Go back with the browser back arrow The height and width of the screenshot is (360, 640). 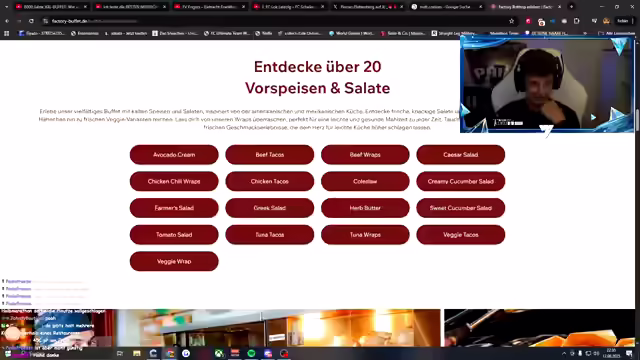(x=7, y=21)
